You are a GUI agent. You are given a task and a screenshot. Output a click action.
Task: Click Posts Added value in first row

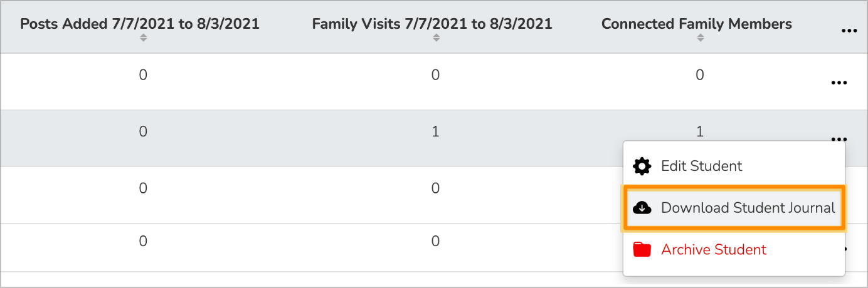click(x=143, y=75)
